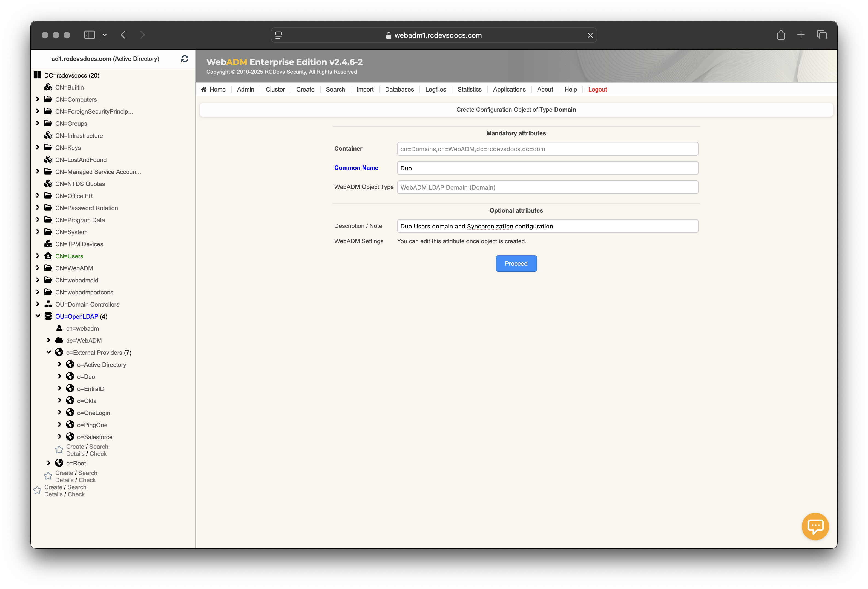Viewport: 868px width, 589px height.
Task: Select the CN=TPM Devices tree entry
Action: (79, 244)
